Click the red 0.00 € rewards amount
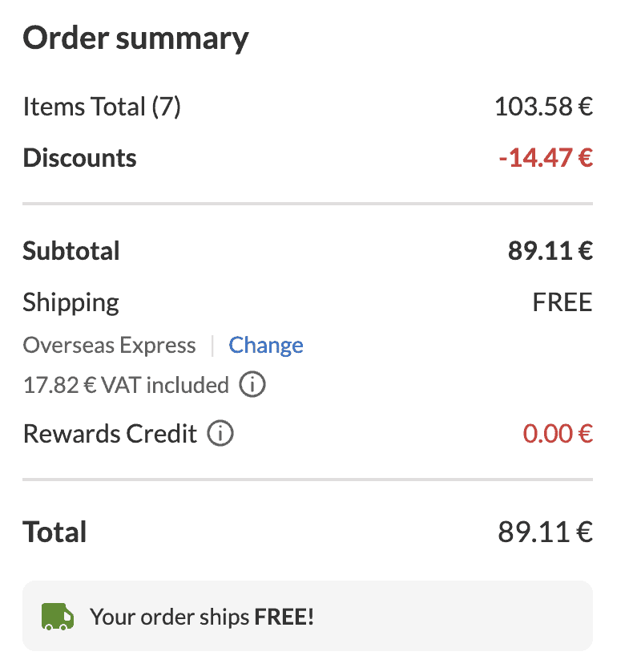625x672 pixels. click(557, 434)
